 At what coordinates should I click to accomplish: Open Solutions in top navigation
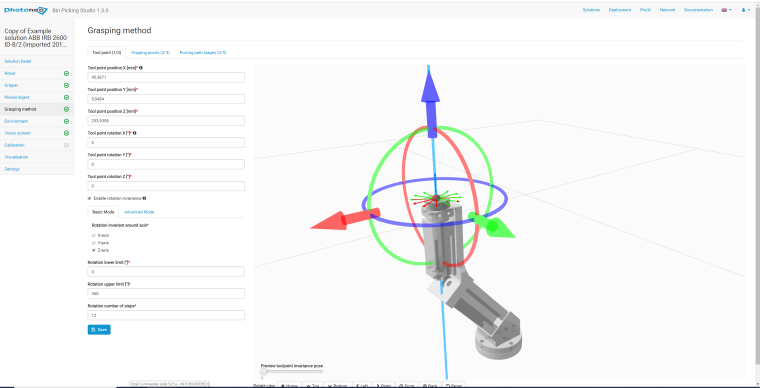591,10
